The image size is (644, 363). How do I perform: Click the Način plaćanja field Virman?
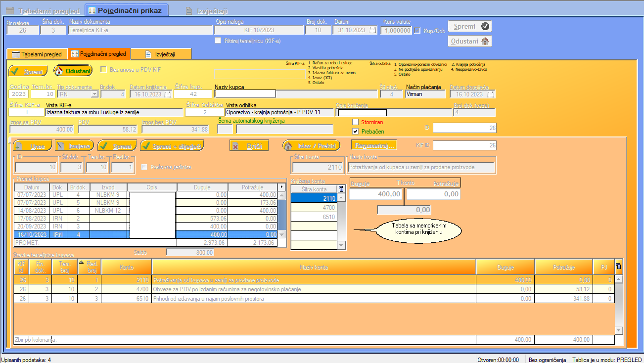pyautogui.click(x=425, y=94)
